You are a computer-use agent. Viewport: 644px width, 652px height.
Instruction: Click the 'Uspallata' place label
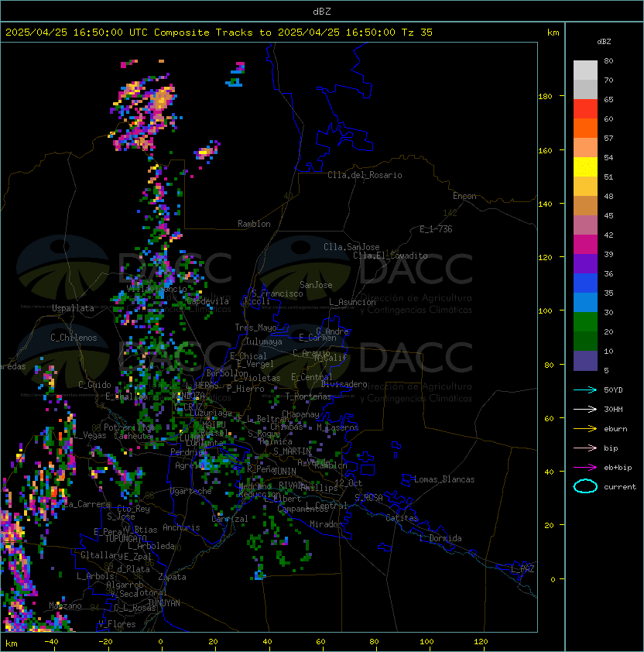[73, 308]
